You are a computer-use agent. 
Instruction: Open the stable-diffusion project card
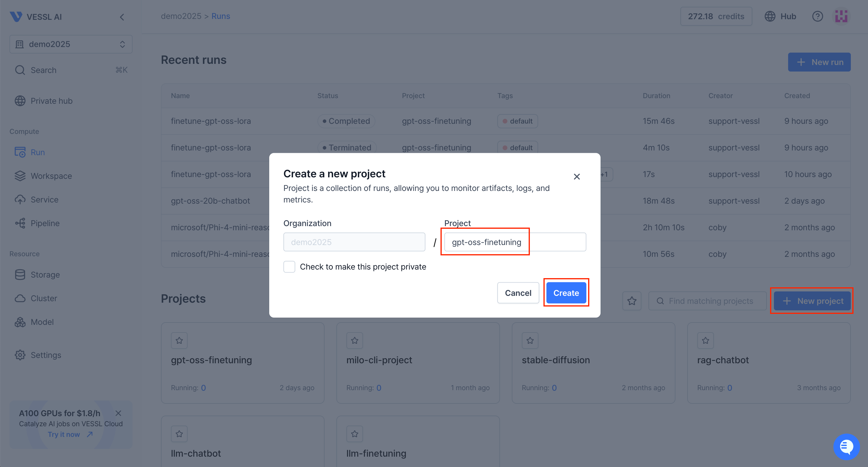tap(593, 363)
